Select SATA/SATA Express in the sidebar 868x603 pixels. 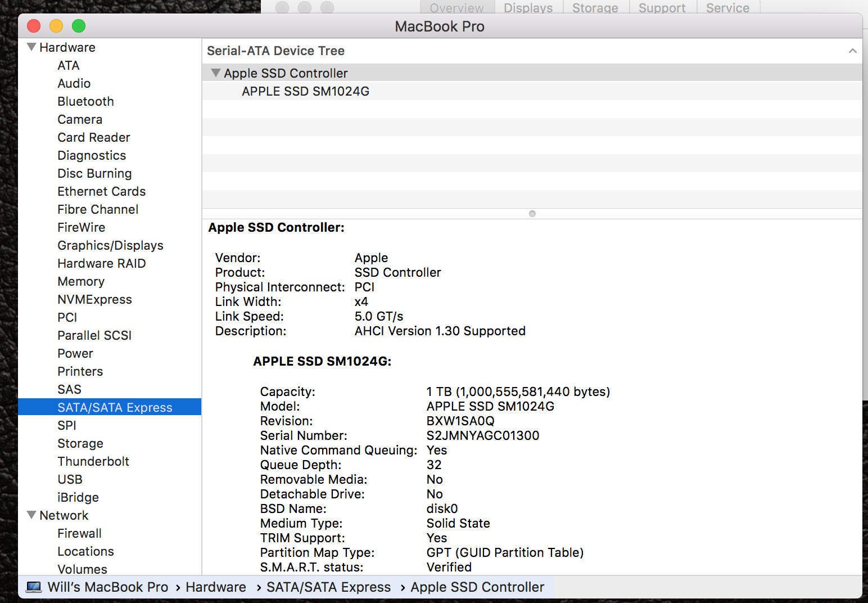tap(110, 407)
